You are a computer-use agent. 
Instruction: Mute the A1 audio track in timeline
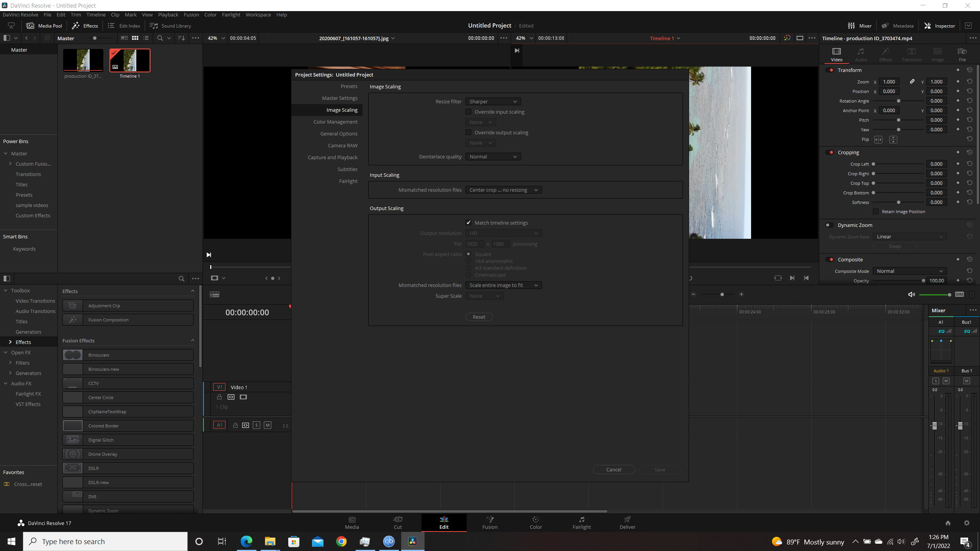click(x=268, y=425)
